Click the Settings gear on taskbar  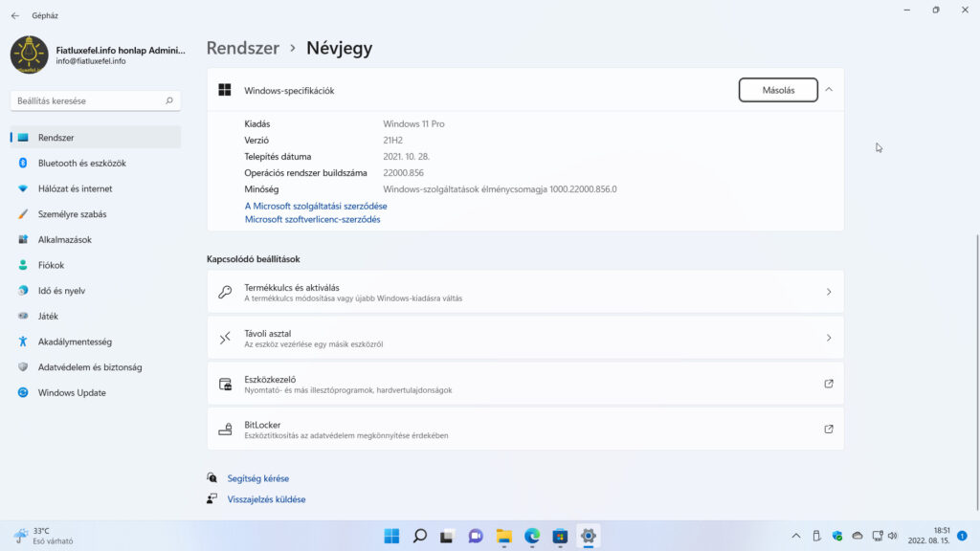pyautogui.click(x=589, y=536)
